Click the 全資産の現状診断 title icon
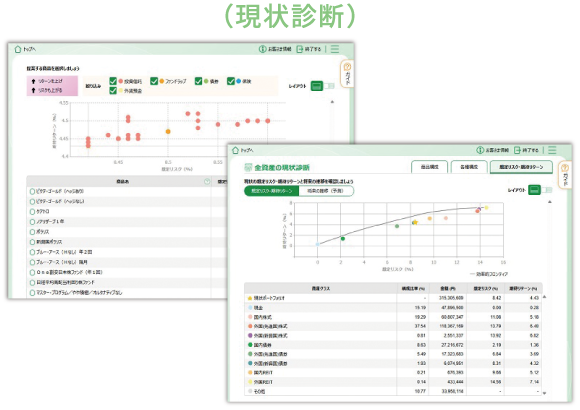 click(x=248, y=168)
